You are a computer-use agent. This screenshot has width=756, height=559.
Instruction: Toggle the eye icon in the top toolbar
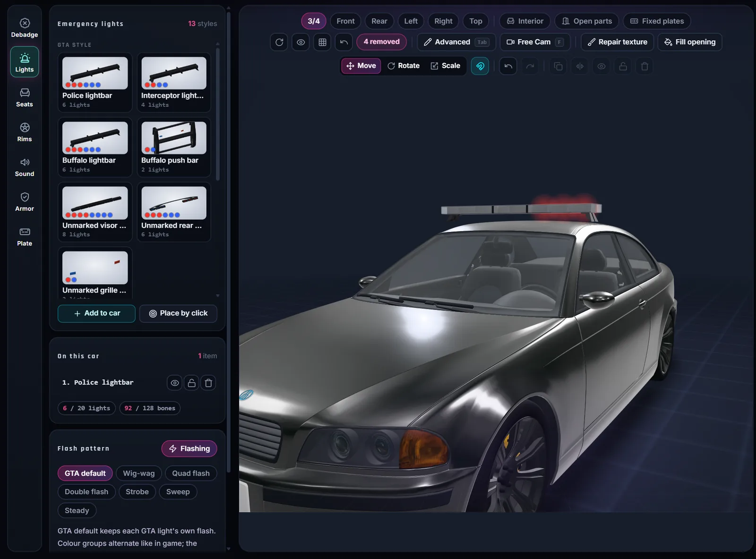point(301,42)
